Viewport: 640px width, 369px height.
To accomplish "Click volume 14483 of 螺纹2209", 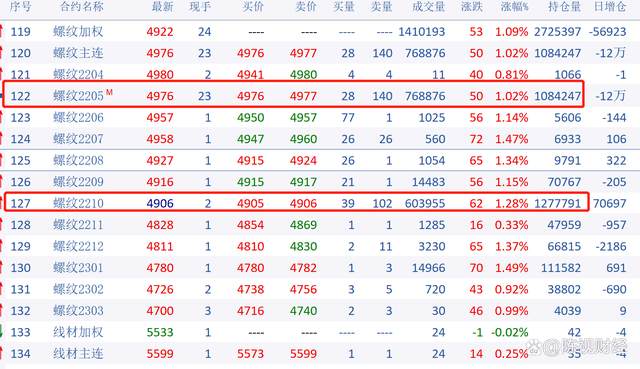I will (x=428, y=182).
